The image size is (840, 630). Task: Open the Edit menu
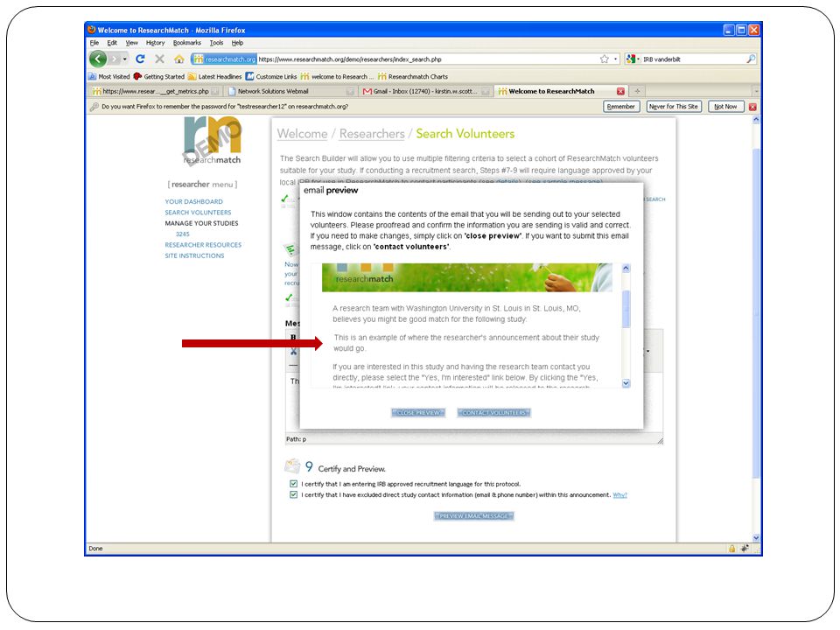(x=112, y=43)
